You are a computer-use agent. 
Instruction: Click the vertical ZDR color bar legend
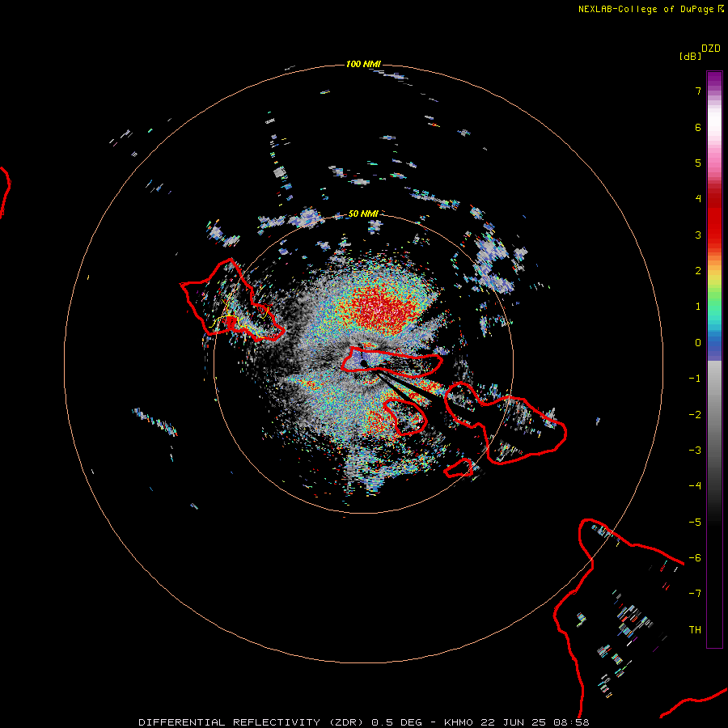click(x=714, y=359)
